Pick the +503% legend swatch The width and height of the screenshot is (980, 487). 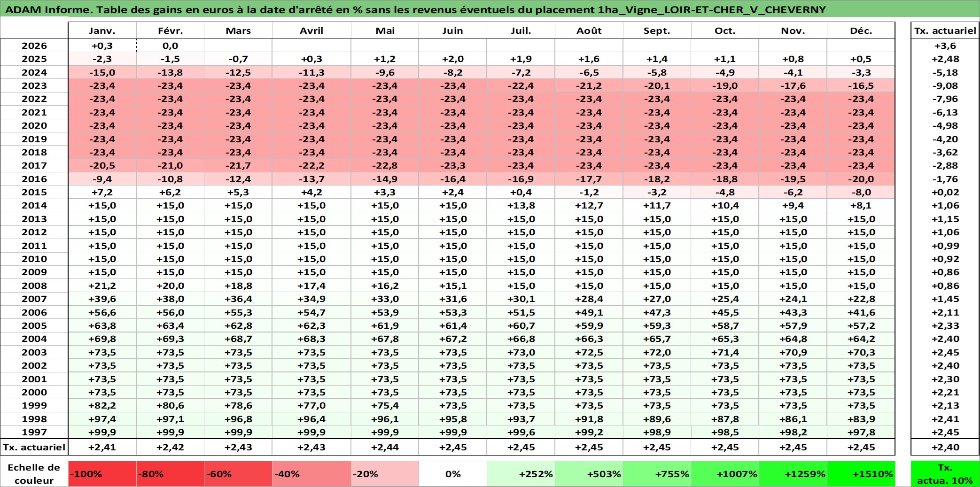click(589, 474)
